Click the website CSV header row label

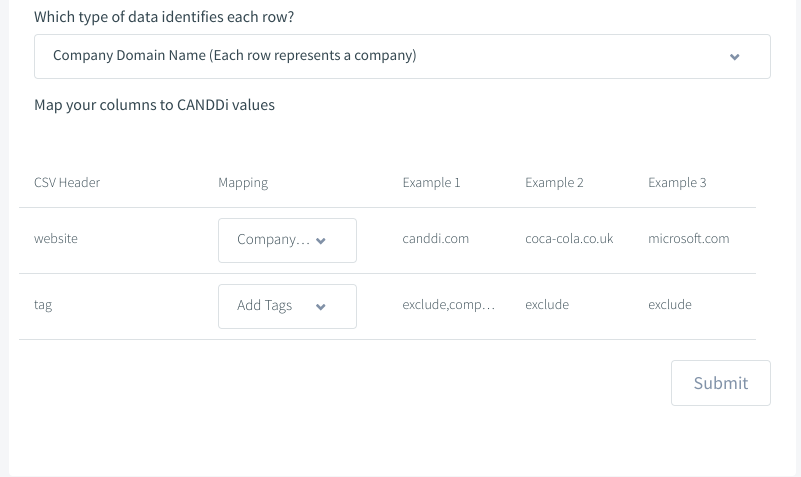pos(56,238)
